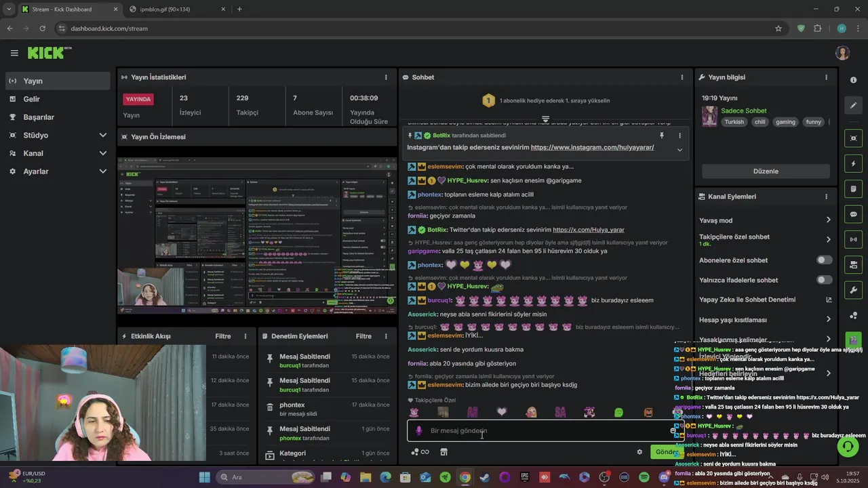Click the info icon in right sidebar
The image size is (868, 488).
853,80
